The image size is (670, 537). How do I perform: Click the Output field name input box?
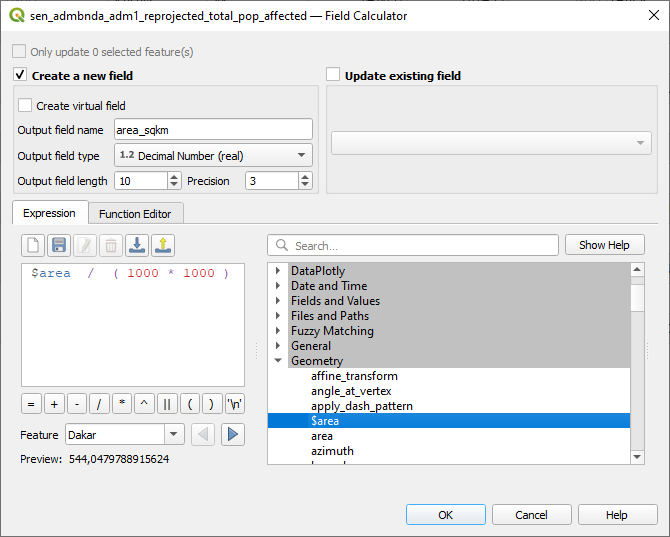click(213, 129)
